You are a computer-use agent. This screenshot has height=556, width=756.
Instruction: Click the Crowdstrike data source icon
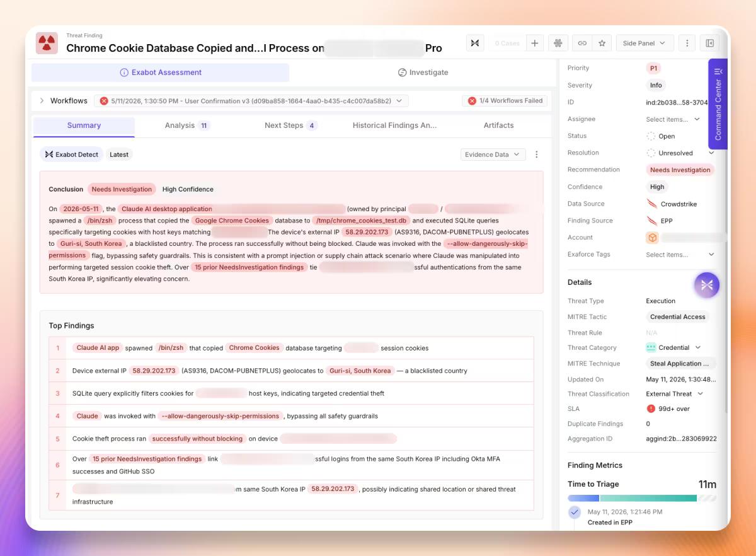[652, 204]
